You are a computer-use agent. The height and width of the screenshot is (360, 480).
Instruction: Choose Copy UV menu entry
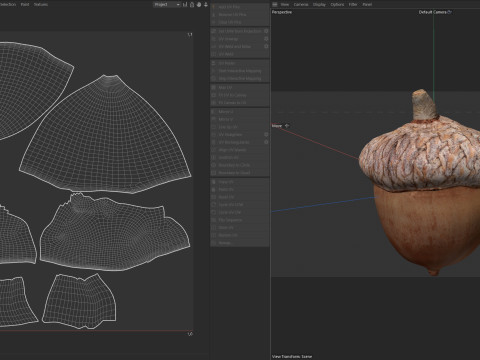click(x=240, y=182)
